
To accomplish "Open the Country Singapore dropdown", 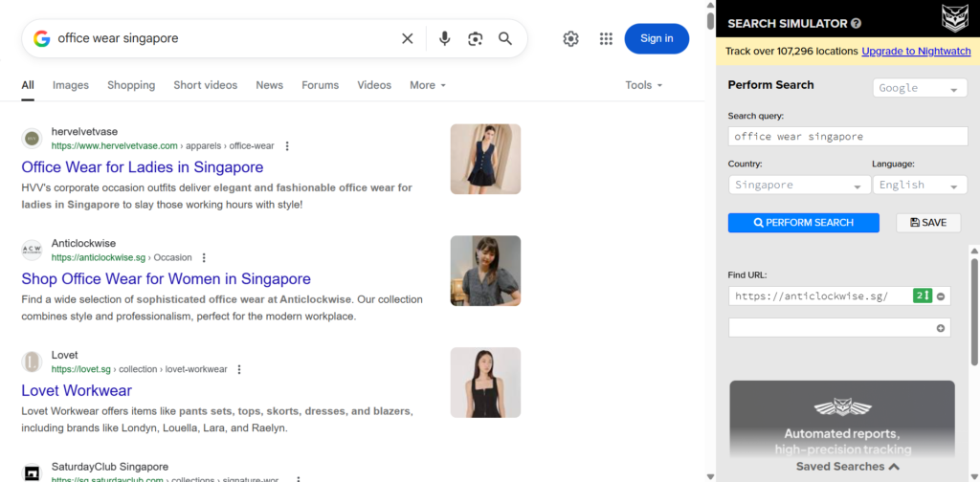I will point(798,185).
